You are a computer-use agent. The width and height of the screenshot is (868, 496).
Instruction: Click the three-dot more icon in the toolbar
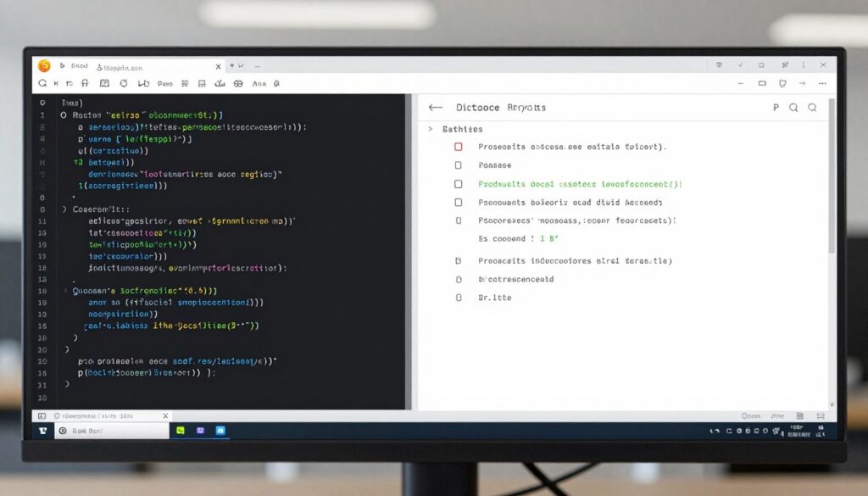(822, 84)
